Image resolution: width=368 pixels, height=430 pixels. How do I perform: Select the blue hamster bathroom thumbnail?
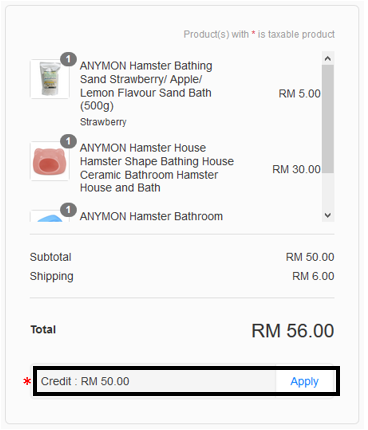(50, 216)
